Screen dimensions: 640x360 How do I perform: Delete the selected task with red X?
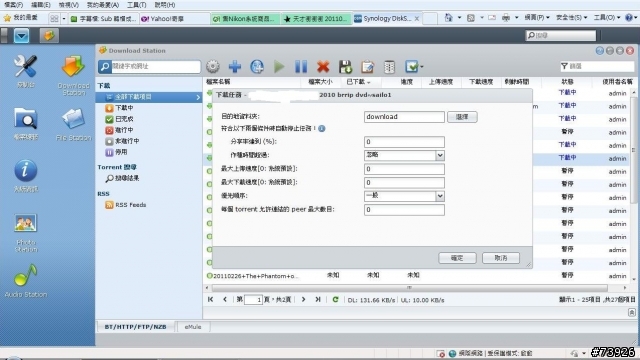pyautogui.click(x=323, y=67)
